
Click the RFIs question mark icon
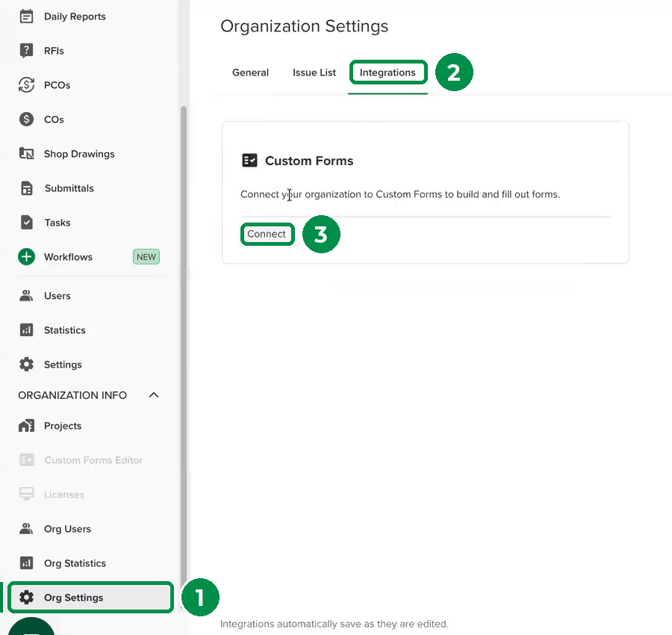click(x=26, y=51)
